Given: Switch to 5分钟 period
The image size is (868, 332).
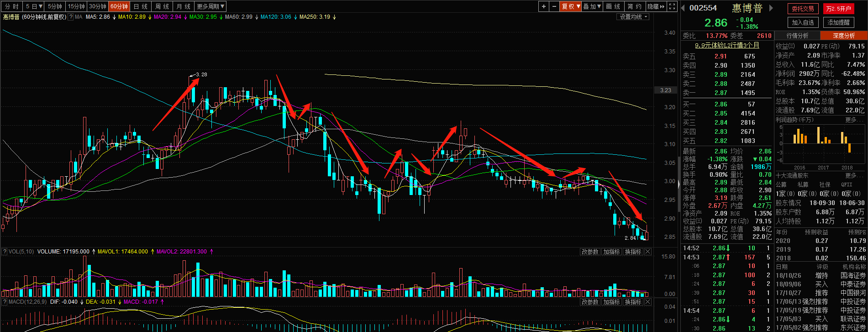Looking at the screenshot, I should (55, 6).
